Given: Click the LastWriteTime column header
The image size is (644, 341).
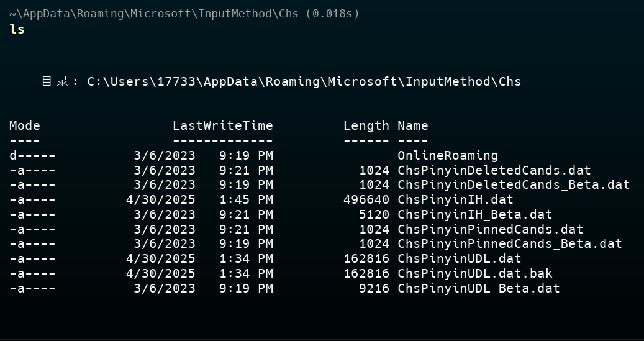Looking at the screenshot, I should click(222, 126).
